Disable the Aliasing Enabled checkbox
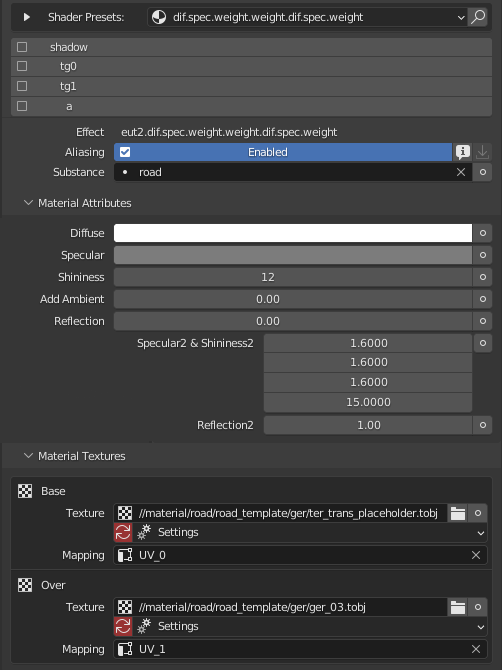Image resolution: width=502 pixels, height=670 pixels. [x=125, y=152]
